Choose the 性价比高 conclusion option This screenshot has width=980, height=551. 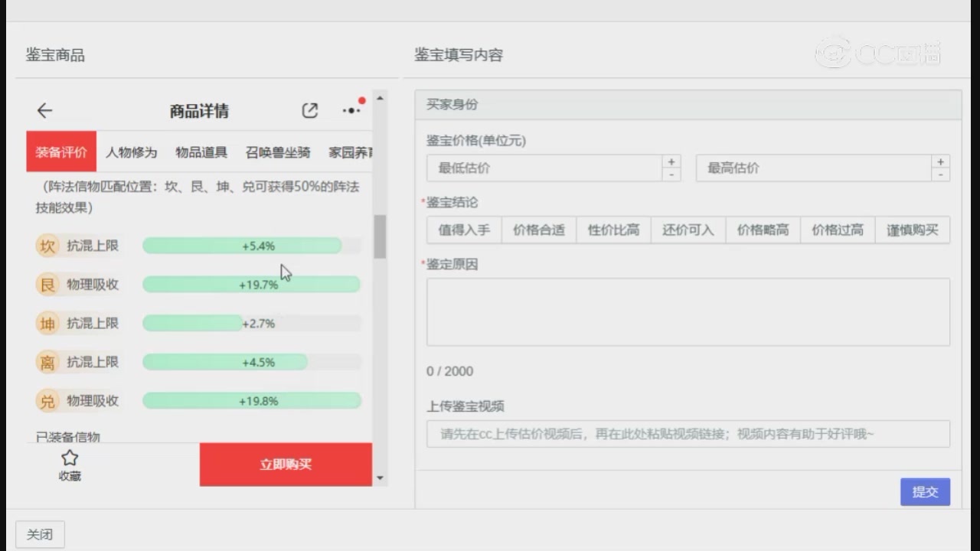[613, 230]
